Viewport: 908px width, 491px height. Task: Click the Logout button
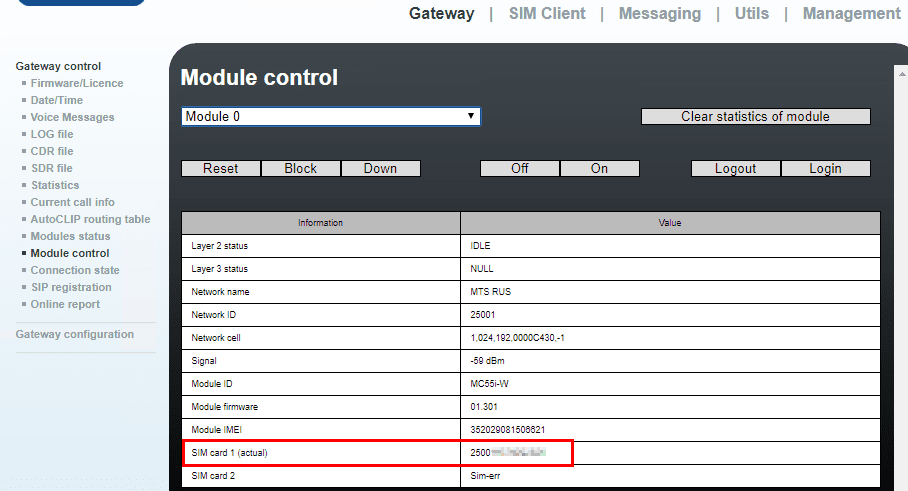click(x=735, y=168)
